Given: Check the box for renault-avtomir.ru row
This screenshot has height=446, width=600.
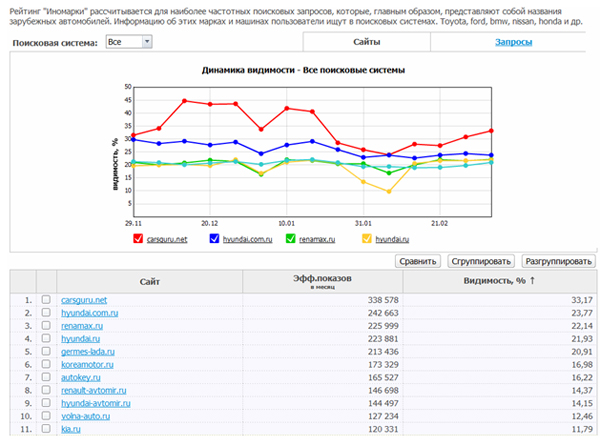Looking at the screenshot, I should tap(46, 390).
